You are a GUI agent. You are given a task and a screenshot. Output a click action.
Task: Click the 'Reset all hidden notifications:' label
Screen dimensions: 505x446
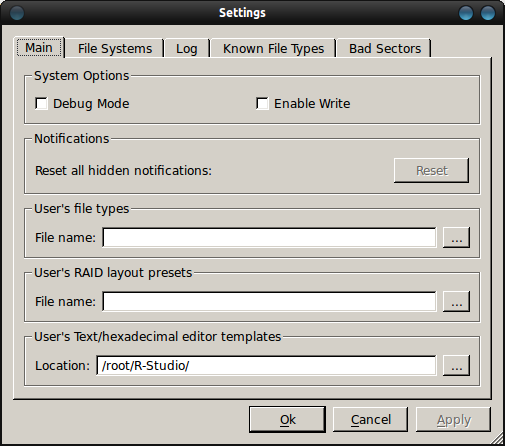click(123, 171)
